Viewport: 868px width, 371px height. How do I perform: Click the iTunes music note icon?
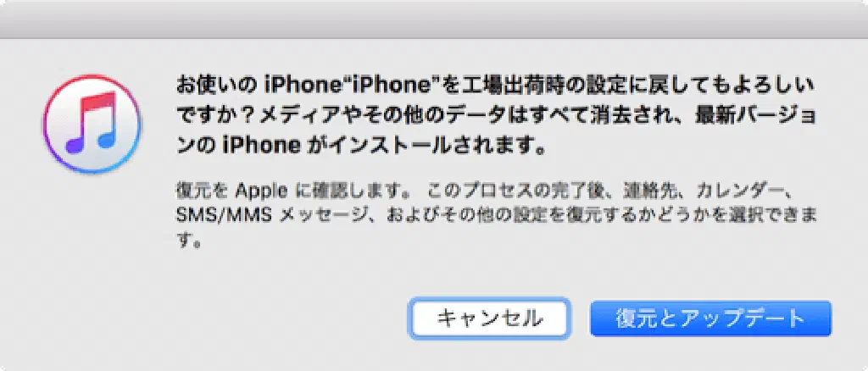coord(92,125)
